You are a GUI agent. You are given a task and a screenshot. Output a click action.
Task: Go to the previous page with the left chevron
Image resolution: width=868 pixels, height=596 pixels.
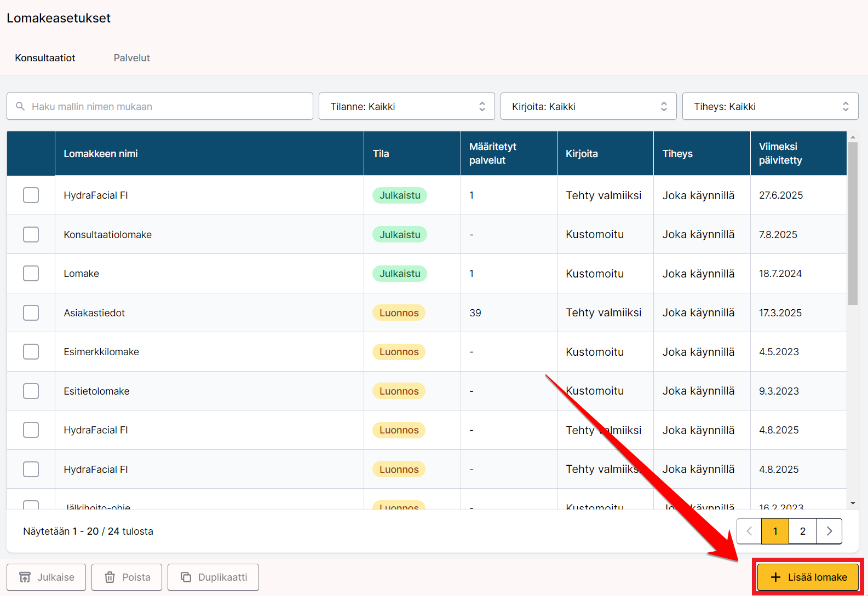749,531
